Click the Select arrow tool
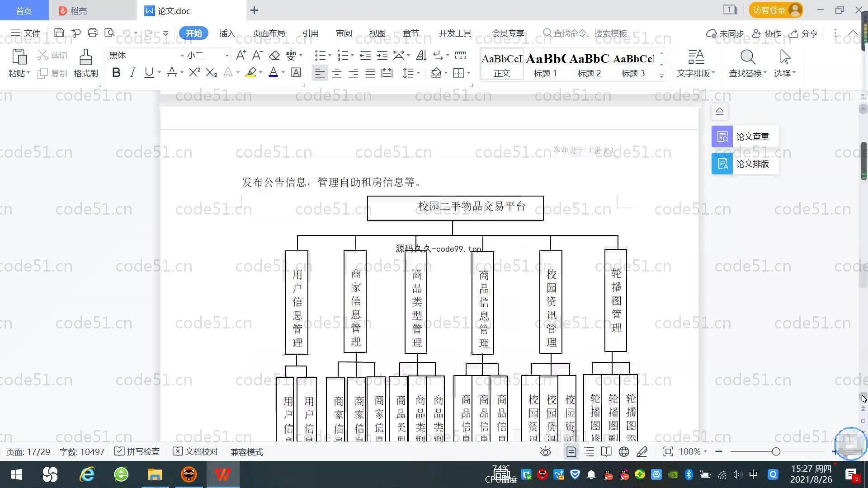 785,63
